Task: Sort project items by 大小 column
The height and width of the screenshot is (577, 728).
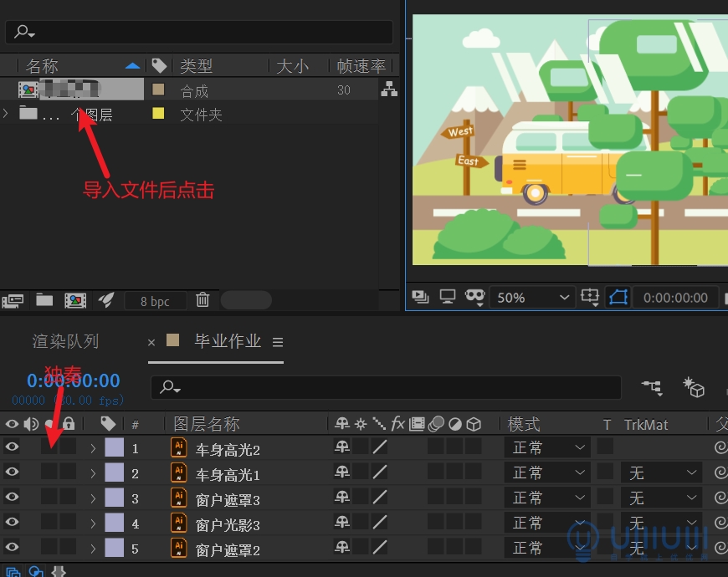Action: (293, 66)
